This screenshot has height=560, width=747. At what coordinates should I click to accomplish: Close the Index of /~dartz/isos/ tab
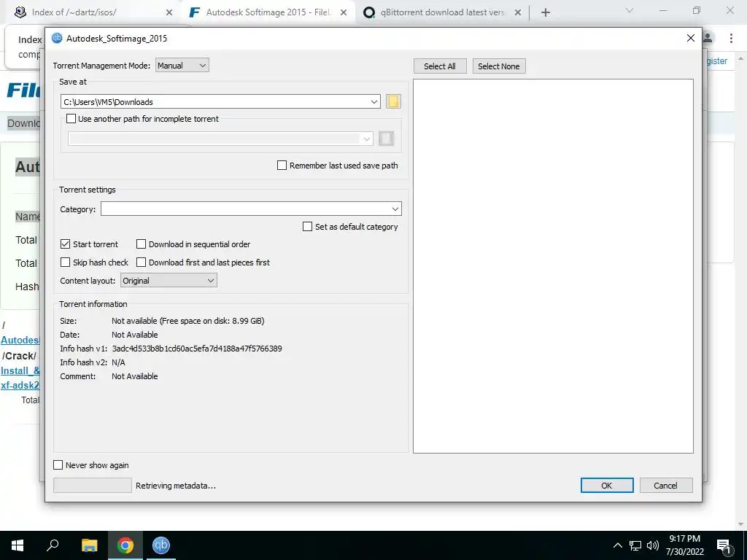coord(169,13)
